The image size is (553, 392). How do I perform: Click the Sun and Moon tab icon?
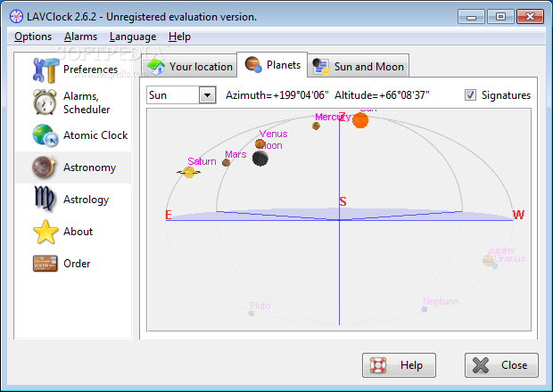tap(320, 67)
